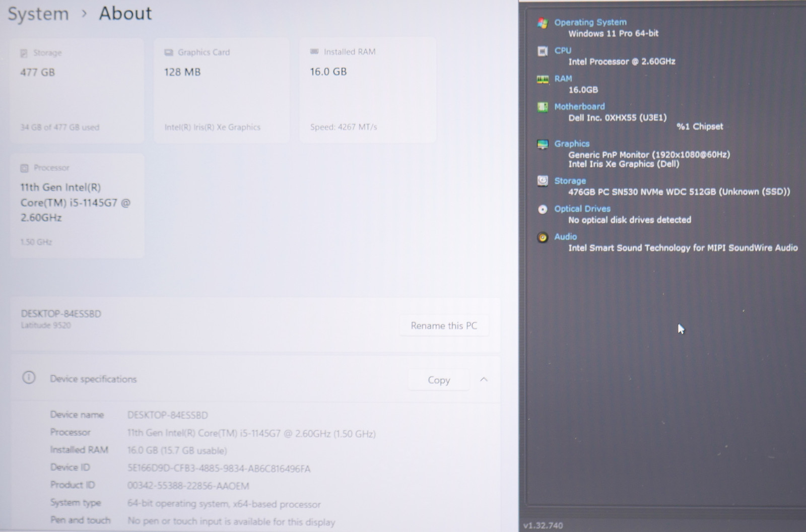Screen dimensions: 806x532
Task: Click the Rename this PC button
Action: point(443,325)
